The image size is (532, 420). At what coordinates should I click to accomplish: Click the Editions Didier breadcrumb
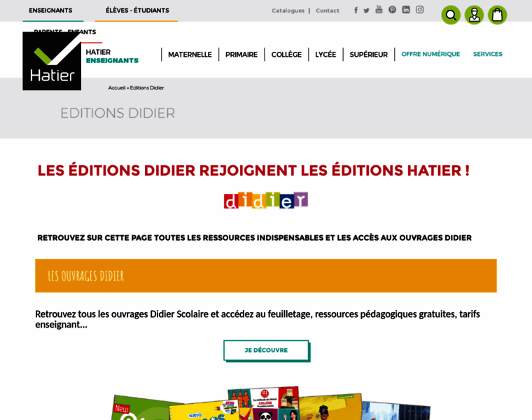(147, 87)
